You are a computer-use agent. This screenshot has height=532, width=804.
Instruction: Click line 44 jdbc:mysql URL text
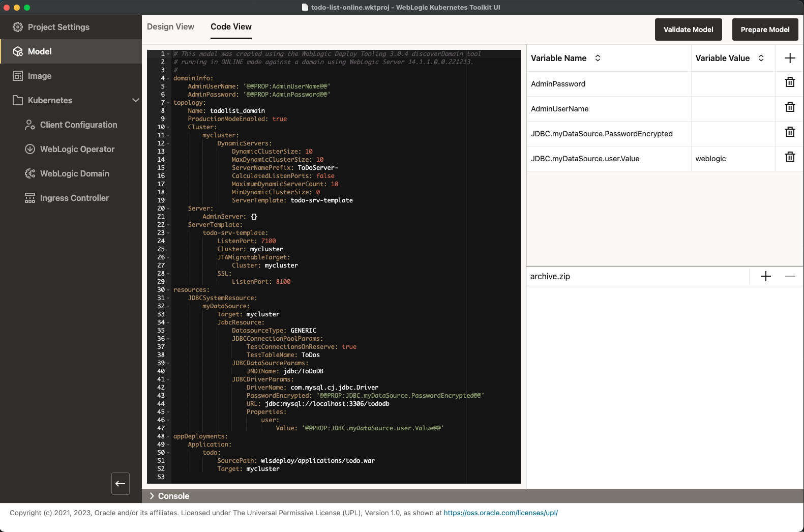tap(327, 404)
